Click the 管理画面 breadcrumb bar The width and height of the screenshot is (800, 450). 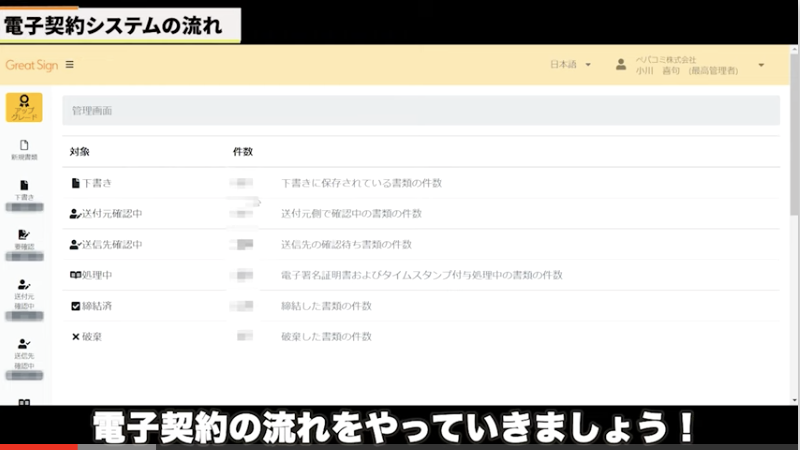420,111
